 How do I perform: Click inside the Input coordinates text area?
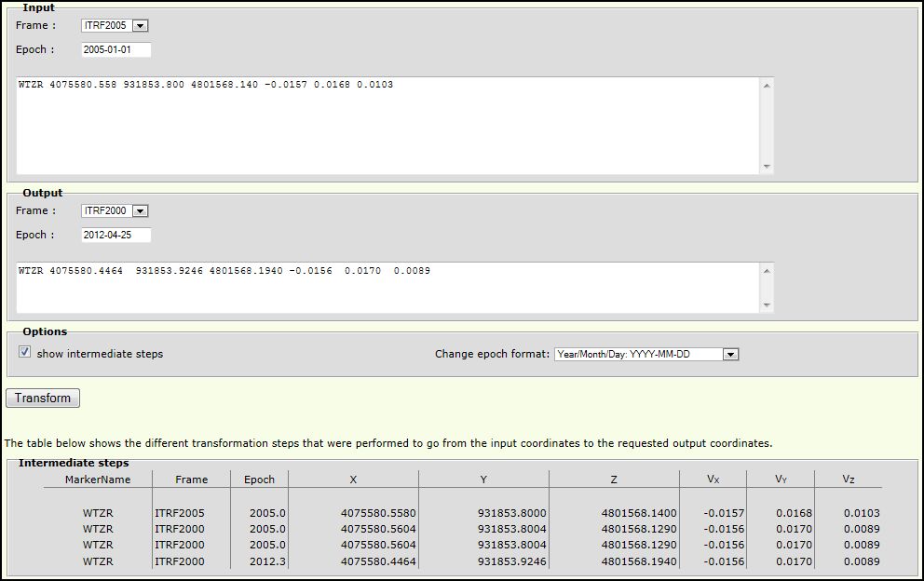pyautogui.click(x=389, y=125)
